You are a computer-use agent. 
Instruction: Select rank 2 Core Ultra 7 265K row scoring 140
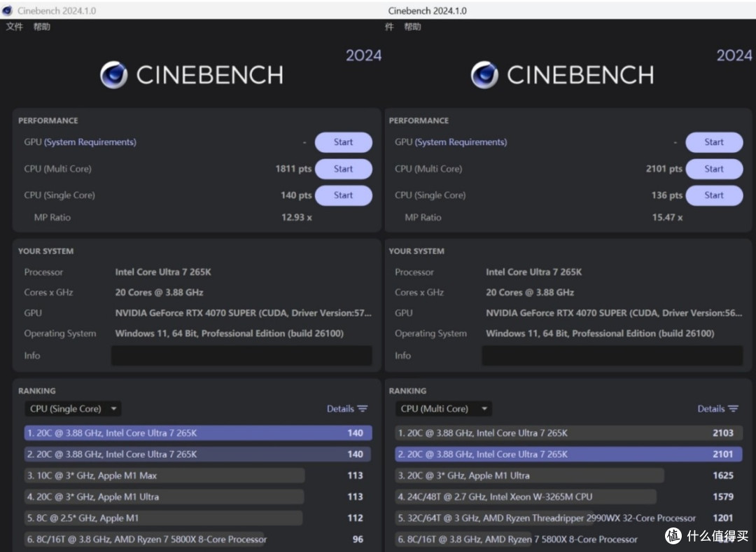[198, 454]
